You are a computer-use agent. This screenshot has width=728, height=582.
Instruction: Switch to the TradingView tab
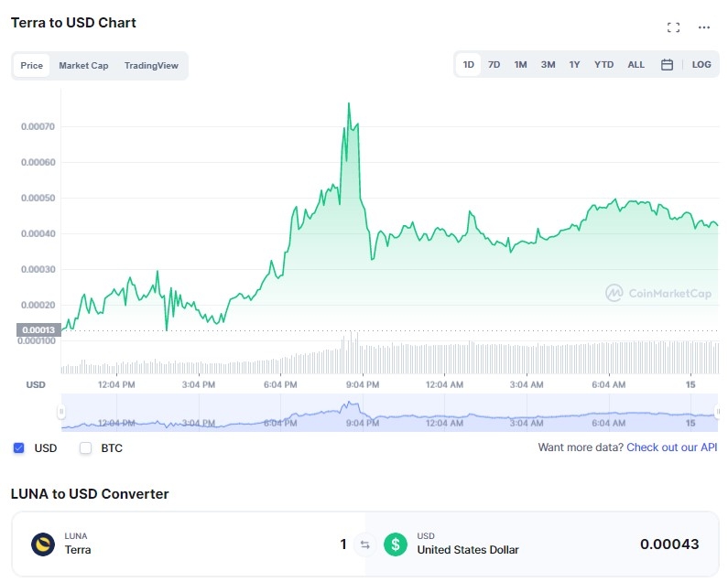151,66
